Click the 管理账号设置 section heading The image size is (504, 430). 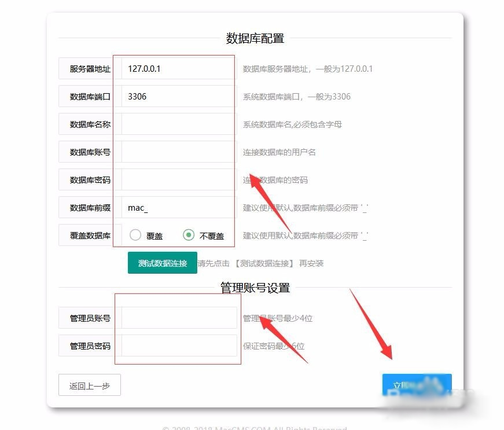(255, 288)
